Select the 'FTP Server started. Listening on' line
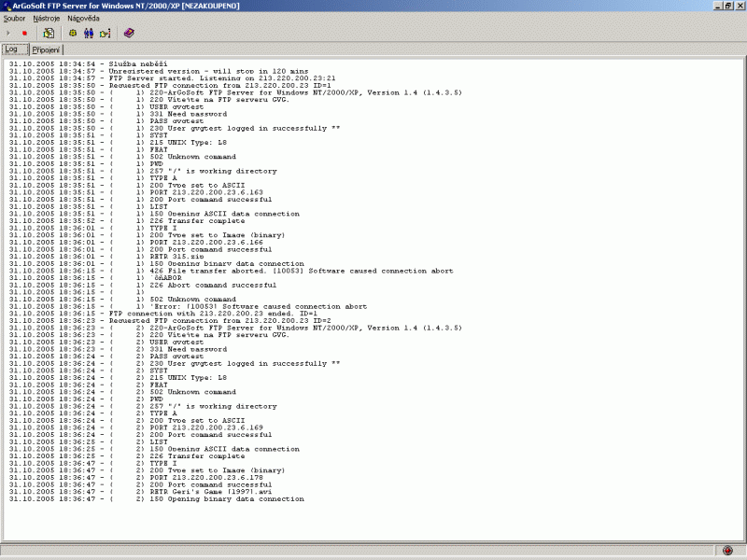Screen dimensions: 747x560 point(172,78)
